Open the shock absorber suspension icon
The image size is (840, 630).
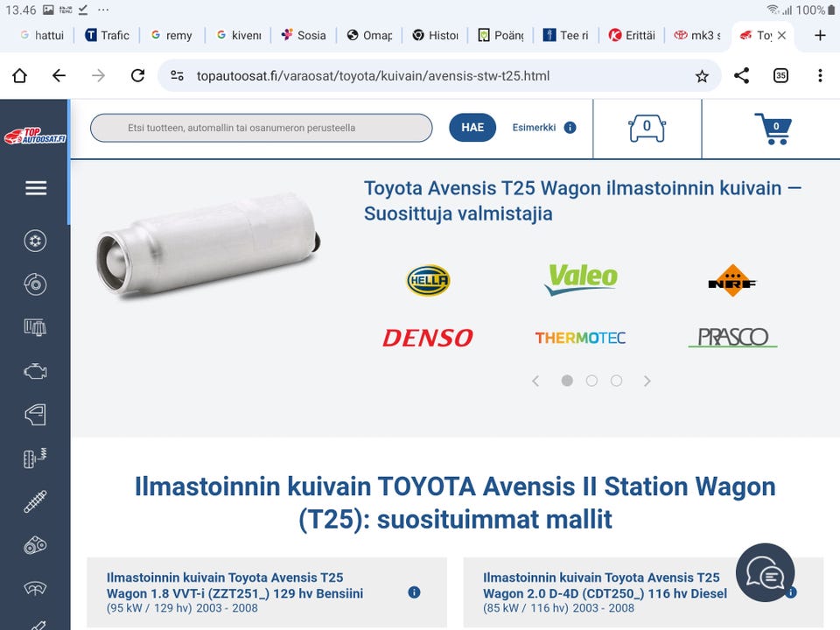[x=35, y=501]
